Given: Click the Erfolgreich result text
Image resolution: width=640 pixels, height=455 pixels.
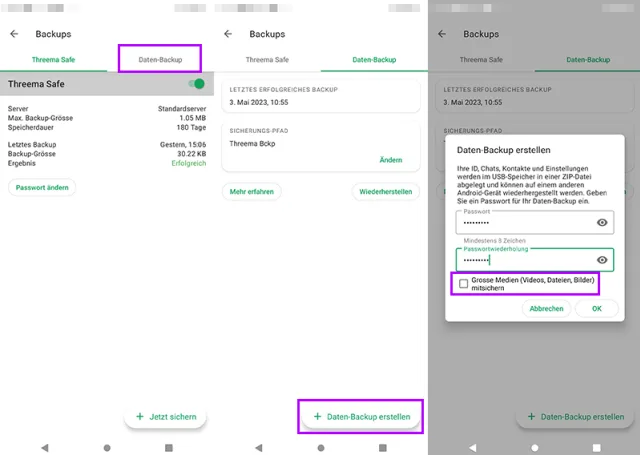Looking at the screenshot, I should point(189,163).
